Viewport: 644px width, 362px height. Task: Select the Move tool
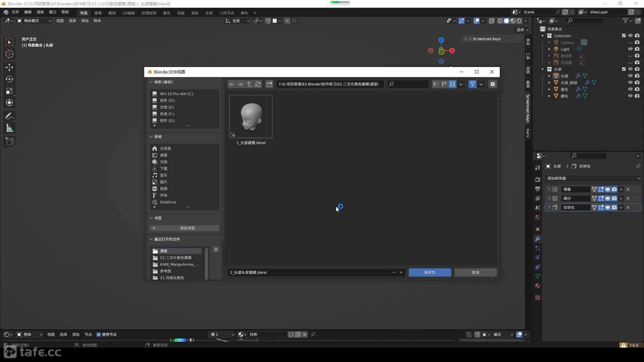(x=9, y=67)
